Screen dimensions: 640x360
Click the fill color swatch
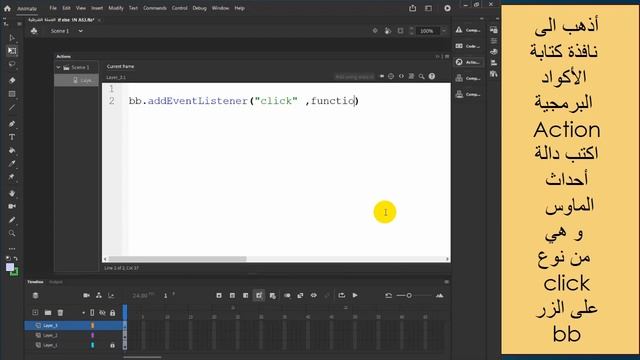pos(10,267)
